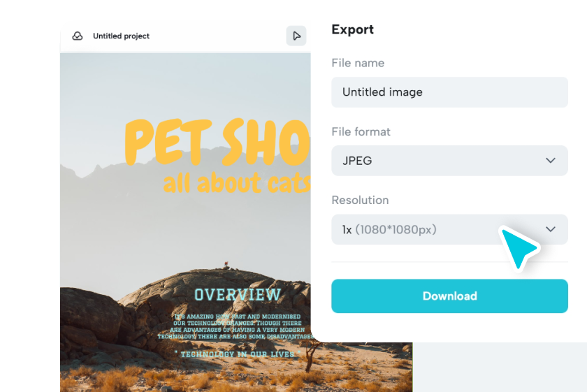Expand the file format chevron arrow
The height and width of the screenshot is (392, 587).
coord(551,161)
